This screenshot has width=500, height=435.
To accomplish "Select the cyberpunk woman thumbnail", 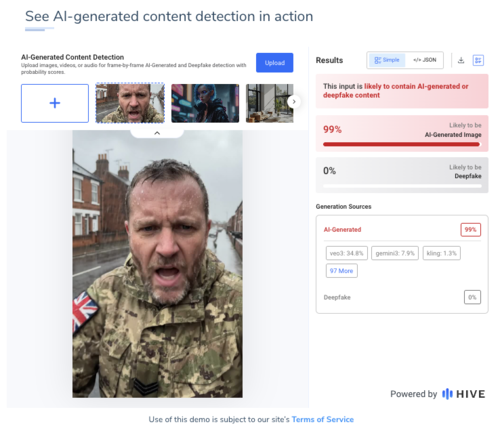I will 205,103.
